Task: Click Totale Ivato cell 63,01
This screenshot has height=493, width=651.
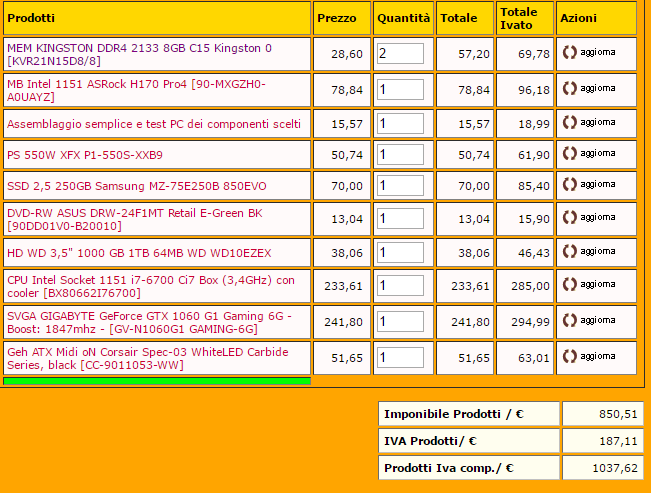Action: [525, 358]
